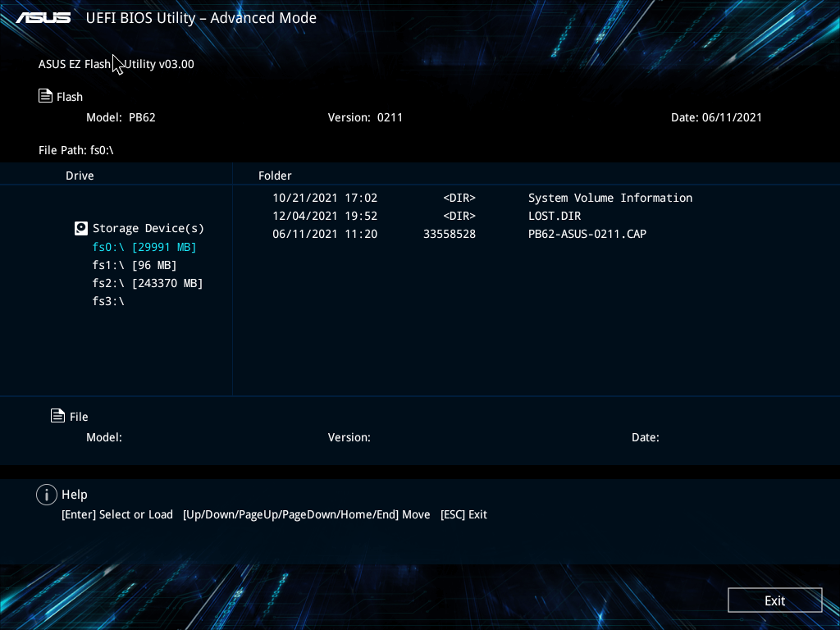Click the Storage Device(s) label
Image resolution: width=840 pixels, height=630 pixels.
[148, 228]
